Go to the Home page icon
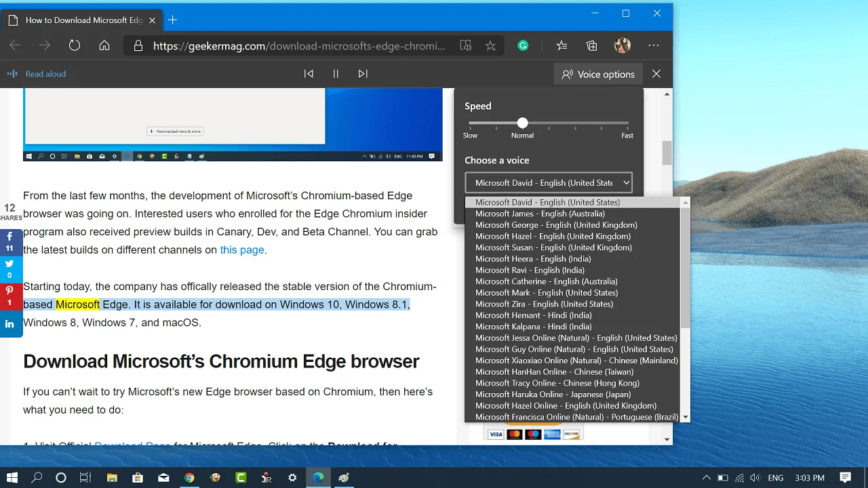 tap(104, 45)
